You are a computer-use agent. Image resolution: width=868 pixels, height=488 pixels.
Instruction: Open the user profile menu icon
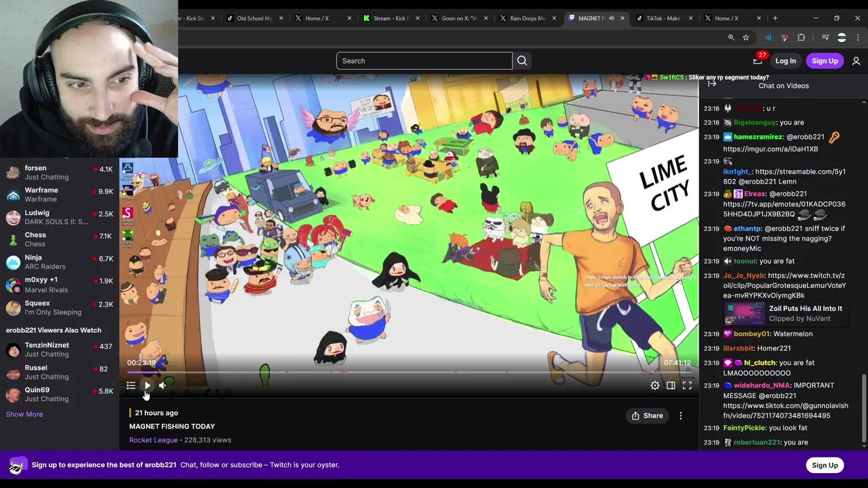click(x=856, y=61)
